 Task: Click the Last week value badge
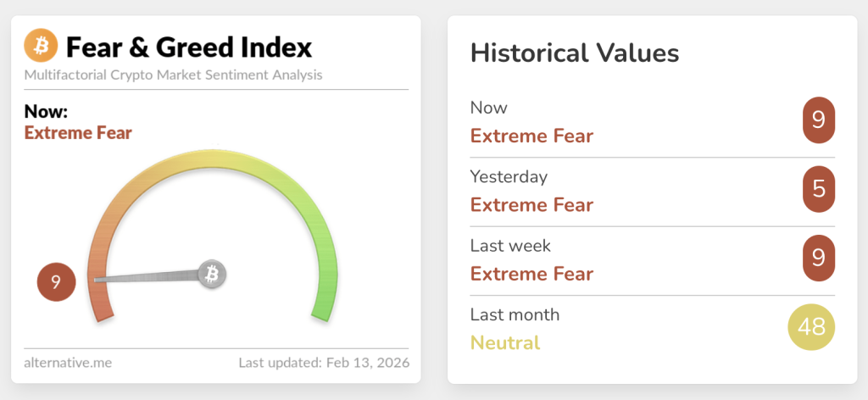818,258
